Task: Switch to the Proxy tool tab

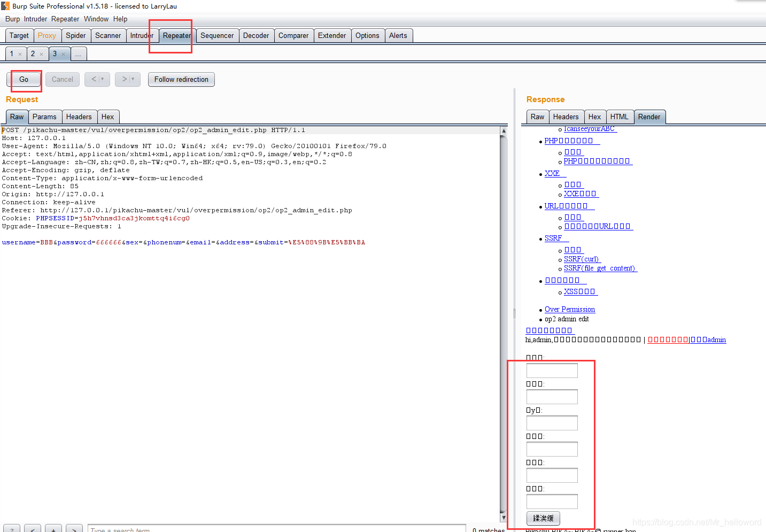Action: (47, 35)
